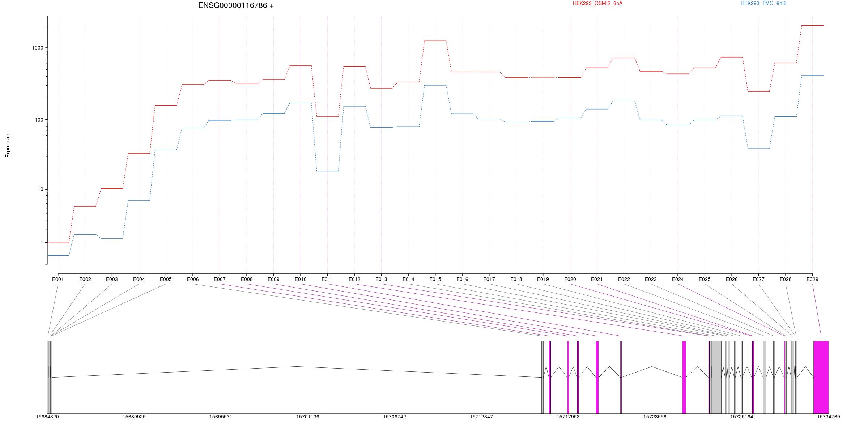This screenshot has height=434, width=868.
Task: Click exon label E013
Action: (381, 279)
